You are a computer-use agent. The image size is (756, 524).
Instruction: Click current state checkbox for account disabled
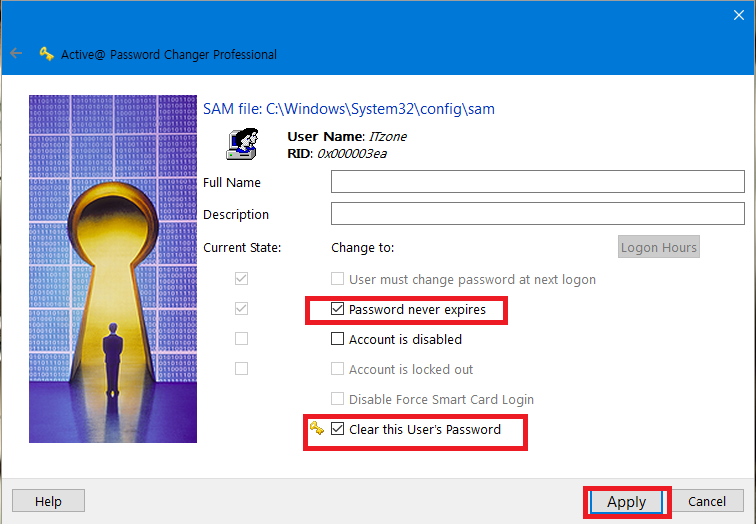pyautogui.click(x=242, y=338)
